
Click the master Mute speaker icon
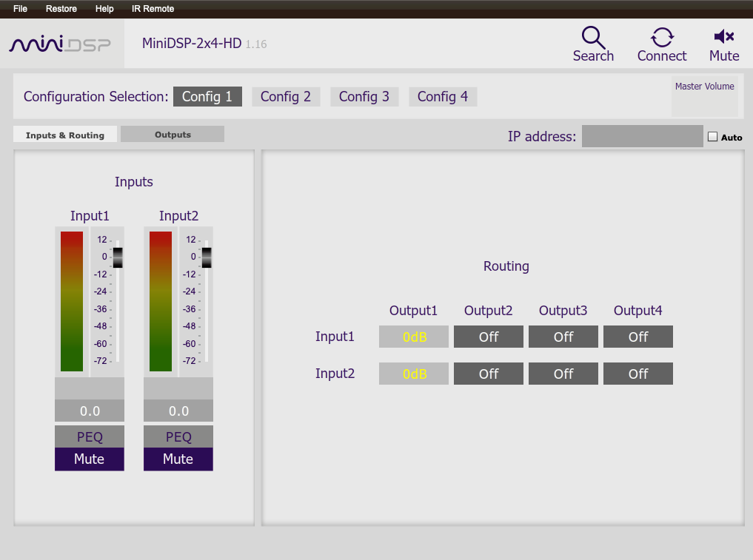723,36
